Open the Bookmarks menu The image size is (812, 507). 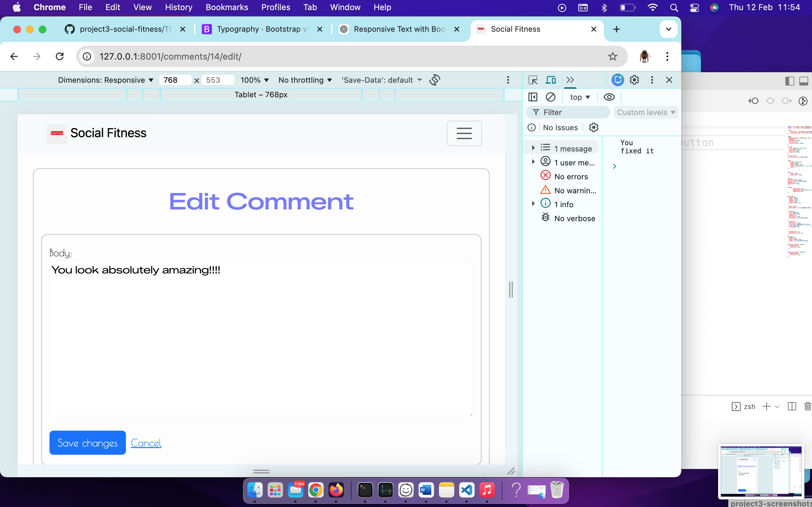point(227,7)
